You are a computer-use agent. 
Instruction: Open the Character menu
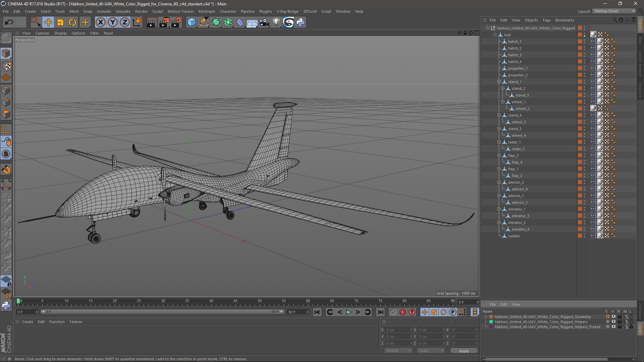pyautogui.click(x=228, y=11)
